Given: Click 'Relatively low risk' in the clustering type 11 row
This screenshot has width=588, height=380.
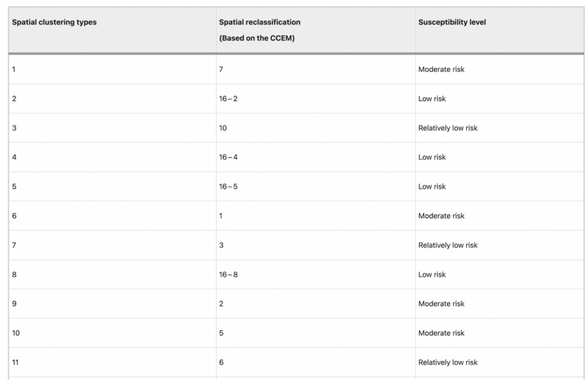Looking at the screenshot, I should (x=448, y=362).
